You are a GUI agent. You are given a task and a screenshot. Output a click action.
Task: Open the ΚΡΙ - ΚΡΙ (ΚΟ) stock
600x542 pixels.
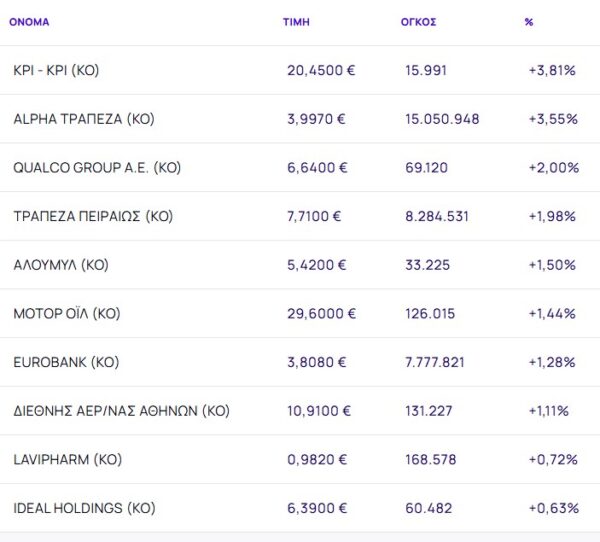click(x=56, y=71)
